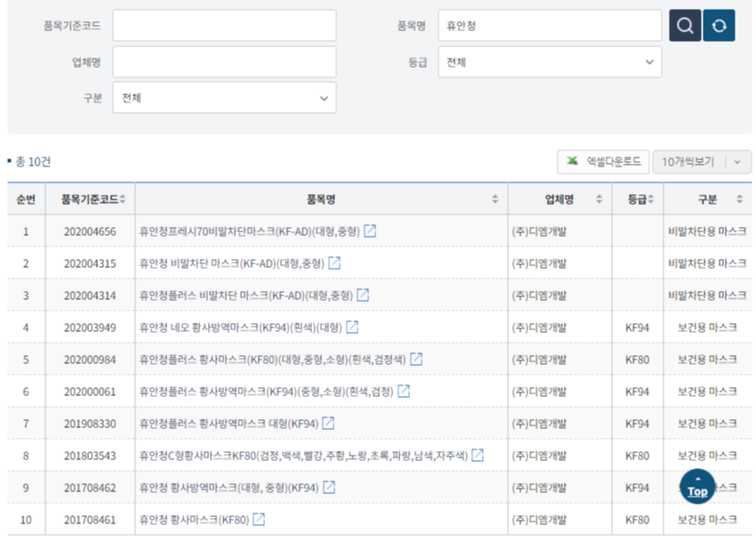This screenshot has height=542, width=756.
Task: Open external link icon for 휴안청C형황사마스크KF80
Action: (x=478, y=455)
